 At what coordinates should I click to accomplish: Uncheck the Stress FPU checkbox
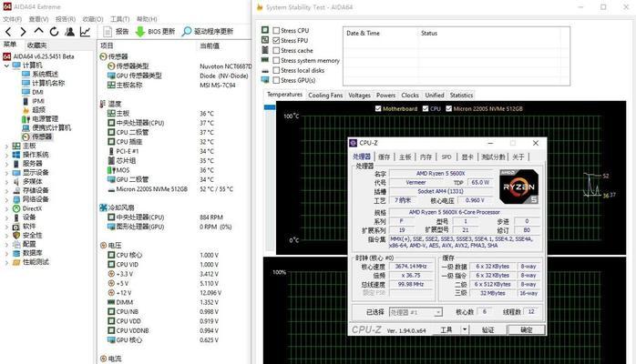point(276,40)
